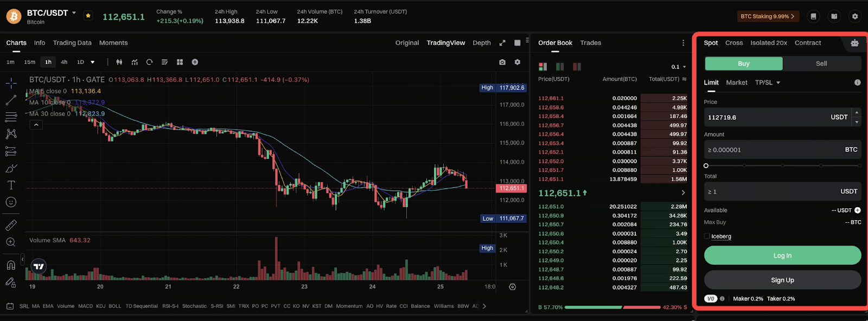The width and height of the screenshot is (868, 321).
Task: Open order book 0.1 precision dropdown
Action: [x=679, y=67]
